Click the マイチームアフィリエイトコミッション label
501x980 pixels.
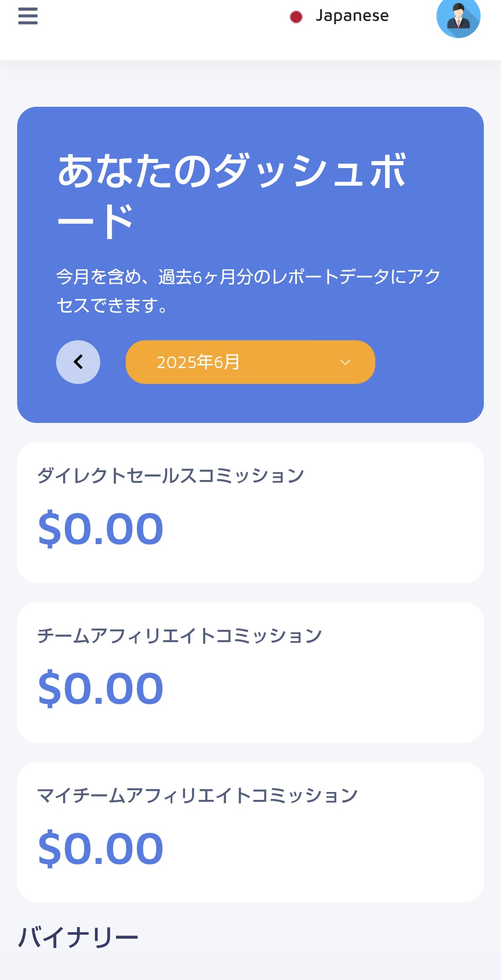click(x=197, y=795)
